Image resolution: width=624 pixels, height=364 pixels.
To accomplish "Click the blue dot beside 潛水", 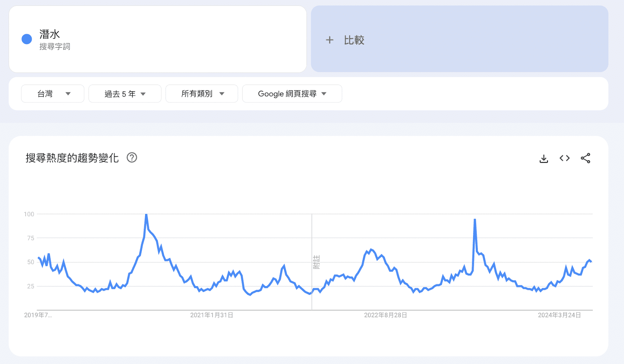I will pyautogui.click(x=27, y=39).
